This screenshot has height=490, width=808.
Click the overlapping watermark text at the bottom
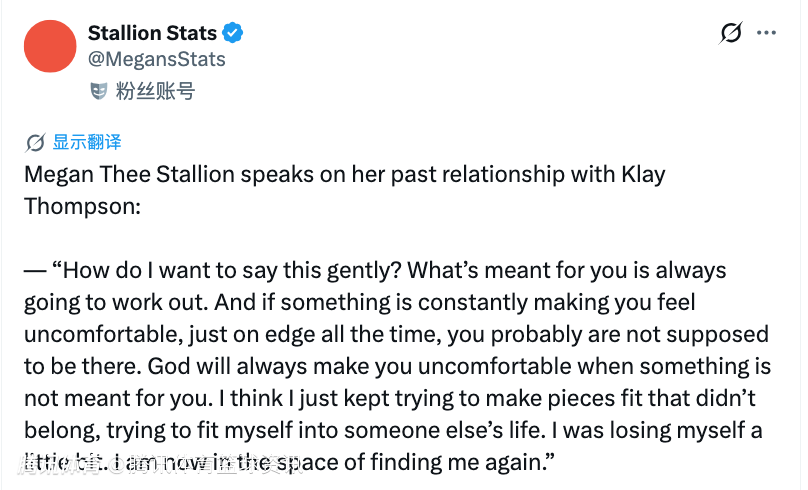tap(155, 463)
